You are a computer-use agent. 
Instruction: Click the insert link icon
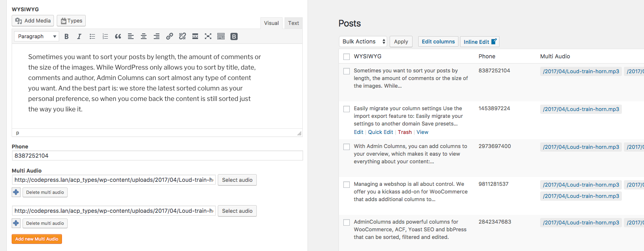pyautogui.click(x=169, y=37)
